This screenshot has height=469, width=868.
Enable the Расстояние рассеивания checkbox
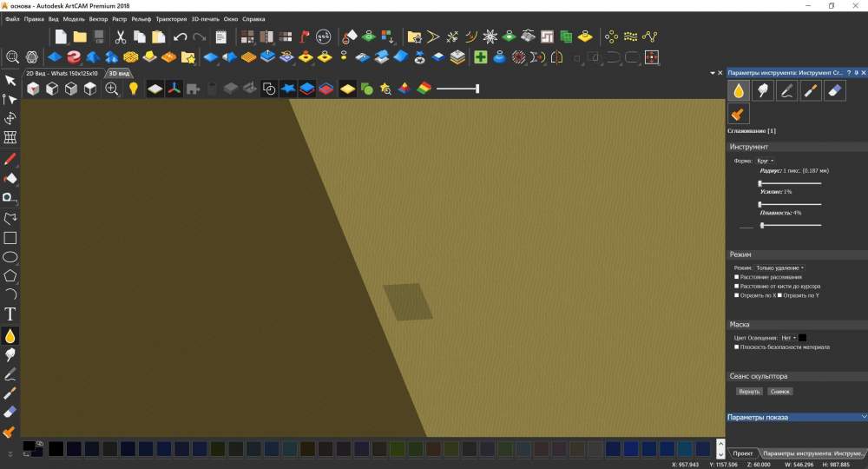pyautogui.click(x=737, y=277)
